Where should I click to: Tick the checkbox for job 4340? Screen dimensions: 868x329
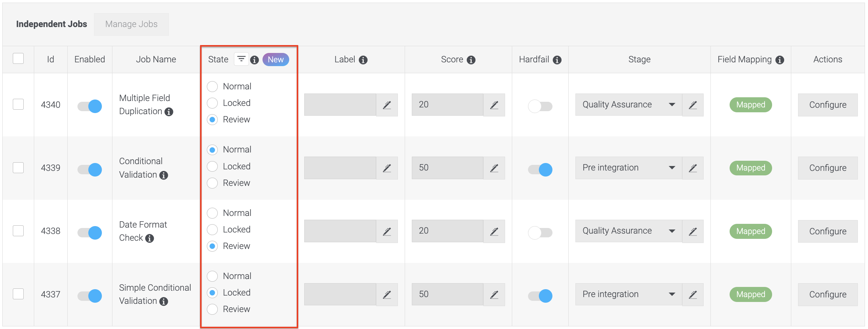(18, 104)
